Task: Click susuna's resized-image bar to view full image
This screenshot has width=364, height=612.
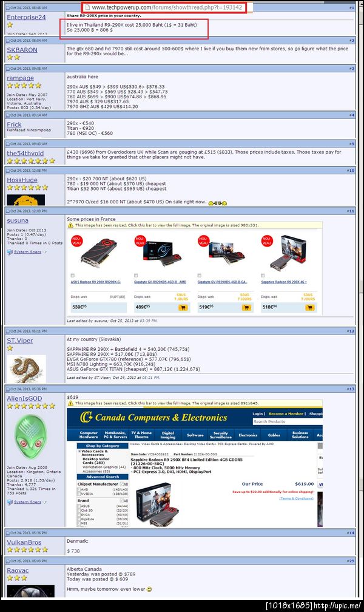Action: click(x=195, y=225)
